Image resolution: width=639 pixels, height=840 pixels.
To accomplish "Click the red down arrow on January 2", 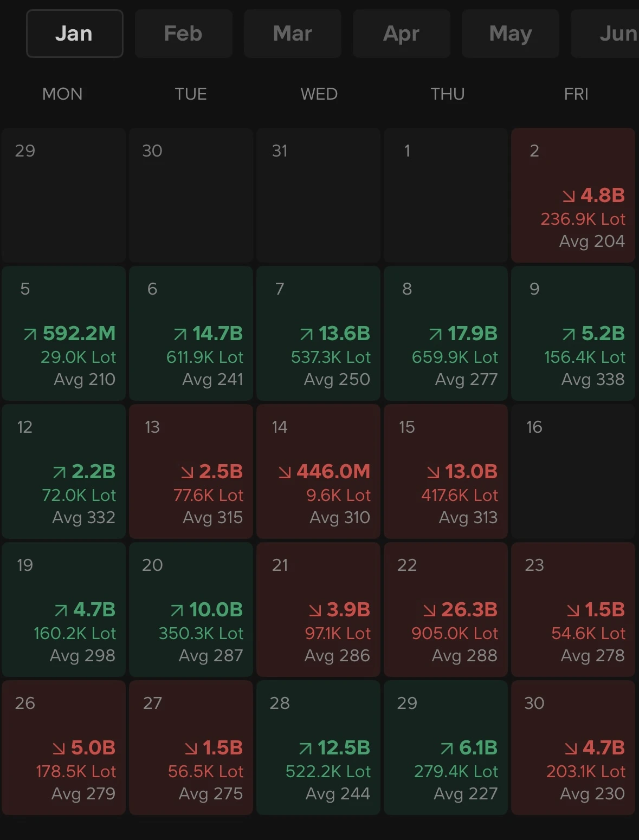I will pyautogui.click(x=569, y=196).
